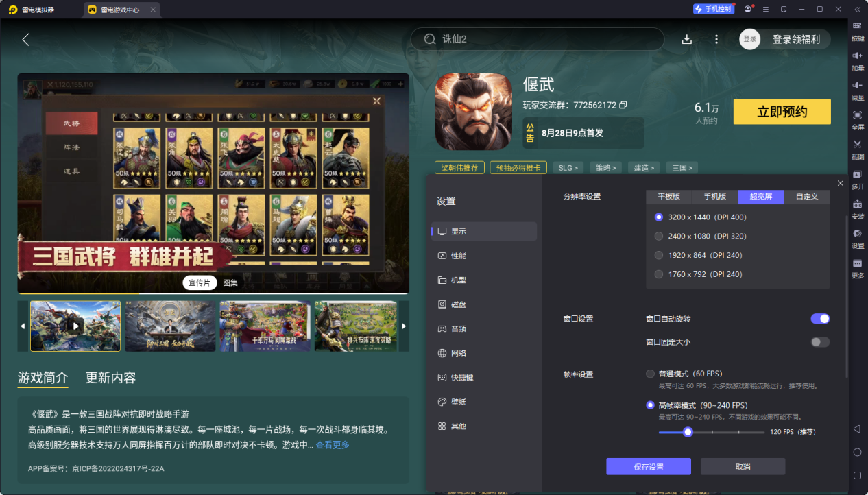The width and height of the screenshot is (868, 495).
Task: Open the 其他 settings section
Action: tap(484, 426)
